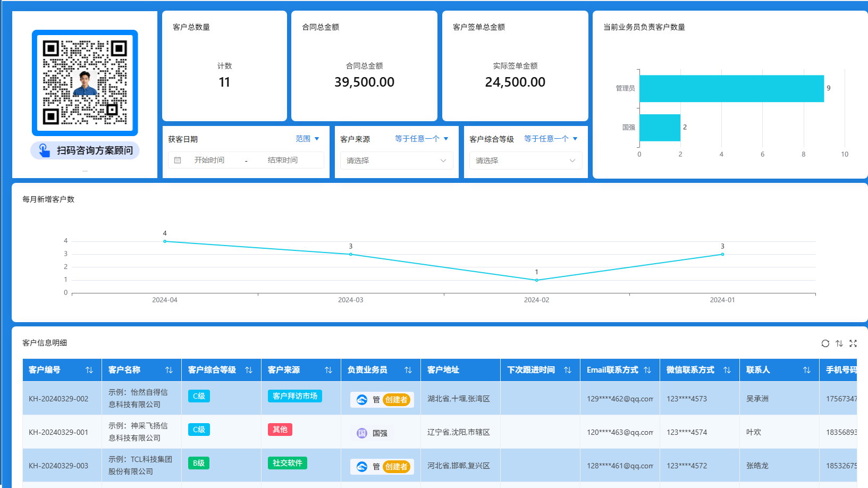Click the 管 avatar in the TCL row
Image resolution: width=868 pixels, height=488 pixels.
click(x=363, y=466)
